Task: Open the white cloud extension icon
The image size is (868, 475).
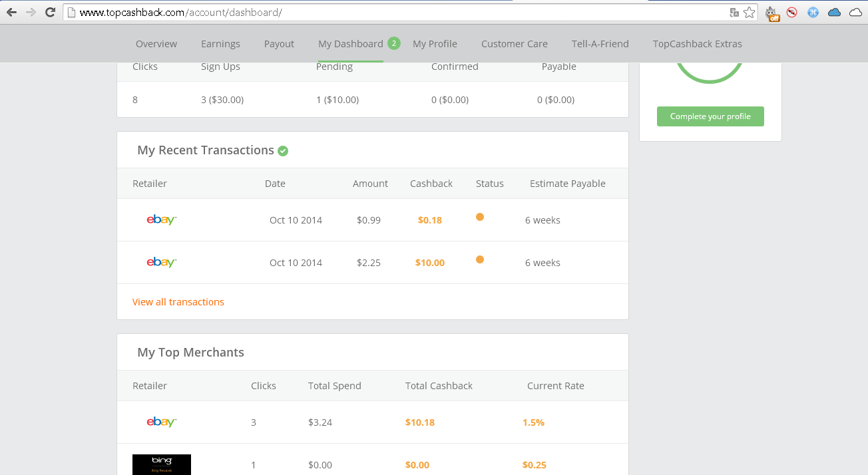Action: point(855,12)
